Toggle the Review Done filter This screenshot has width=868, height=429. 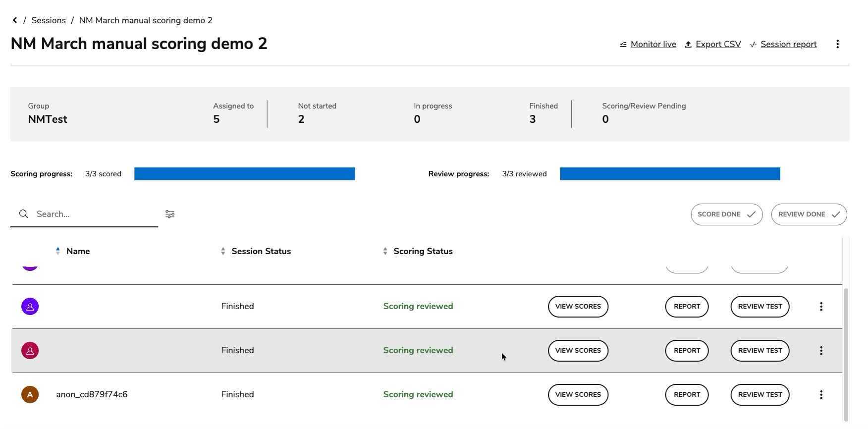click(809, 214)
